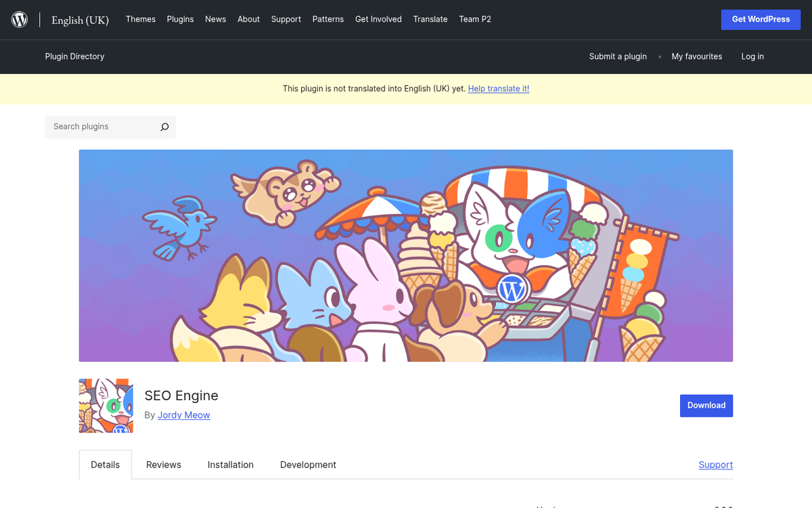The width and height of the screenshot is (812, 508).
Task: Click the Search plugins input field
Action: point(101,127)
